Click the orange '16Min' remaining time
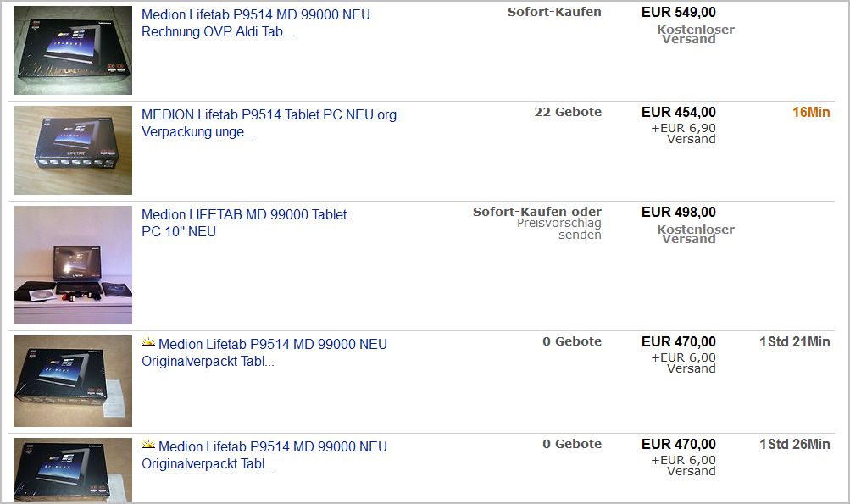850x504 pixels. click(x=811, y=112)
